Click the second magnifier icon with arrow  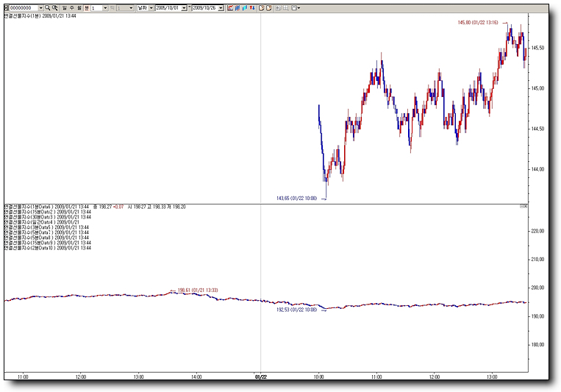pos(54,7)
